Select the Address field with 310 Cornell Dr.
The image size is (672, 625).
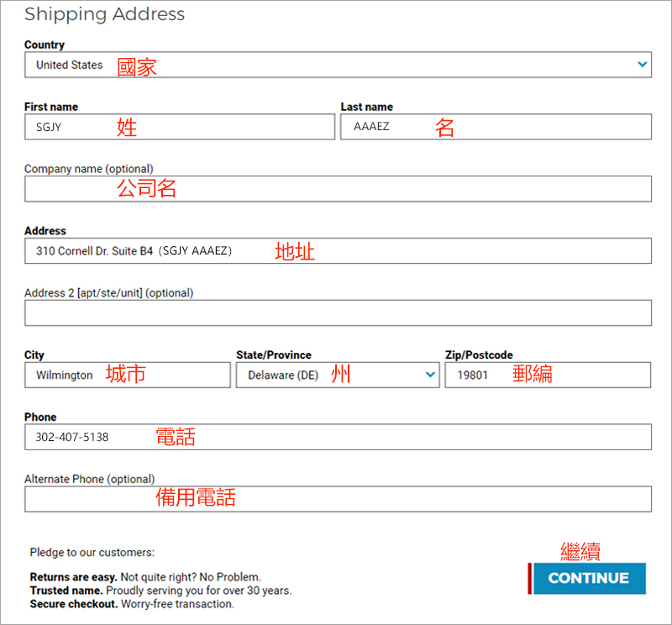(x=338, y=251)
